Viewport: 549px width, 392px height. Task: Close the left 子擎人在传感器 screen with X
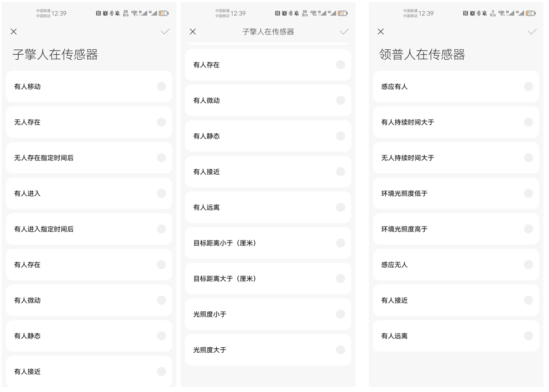coord(14,32)
